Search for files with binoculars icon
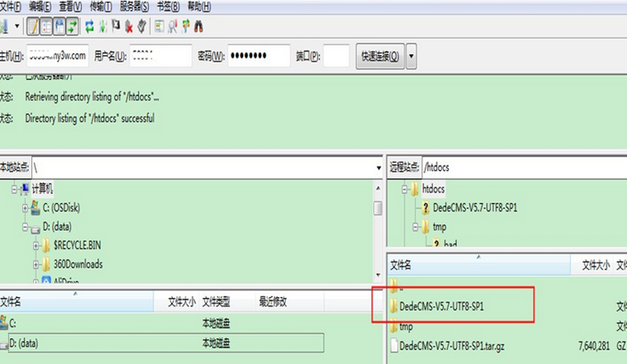The image size is (627, 364). pos(199,27)
